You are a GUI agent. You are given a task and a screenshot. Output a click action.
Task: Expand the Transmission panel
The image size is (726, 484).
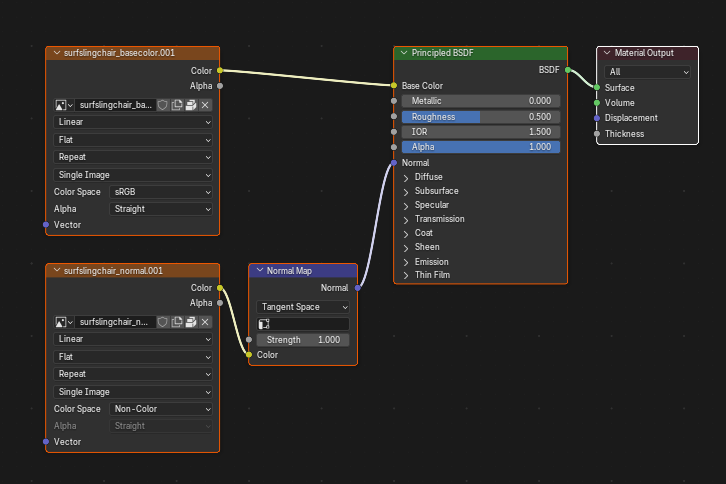(x=406, y=219)
